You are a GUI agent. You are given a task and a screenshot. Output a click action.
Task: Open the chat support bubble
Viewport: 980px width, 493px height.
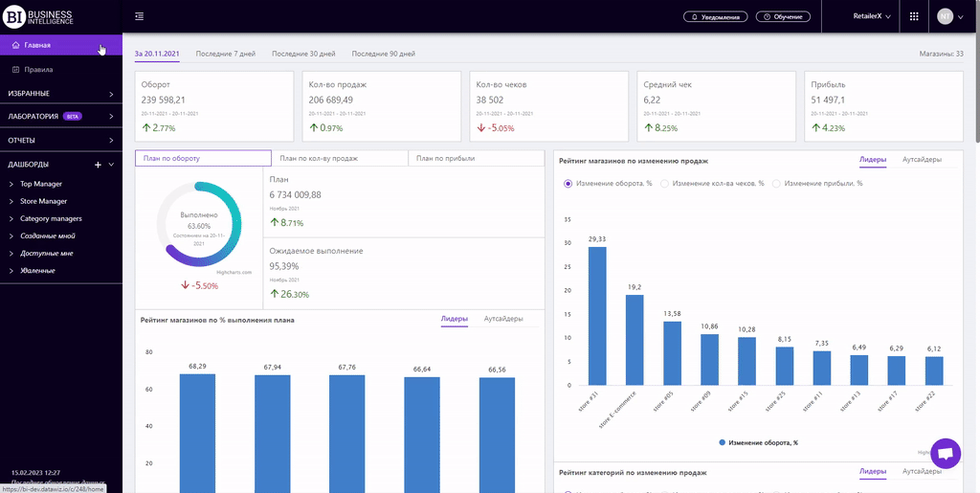coord(945,454)
